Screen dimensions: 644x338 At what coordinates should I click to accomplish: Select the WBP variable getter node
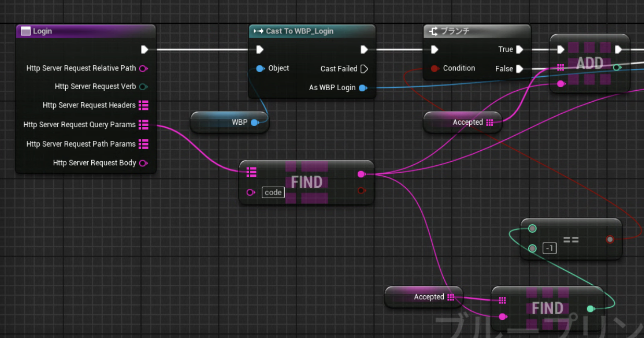point(229,123)
